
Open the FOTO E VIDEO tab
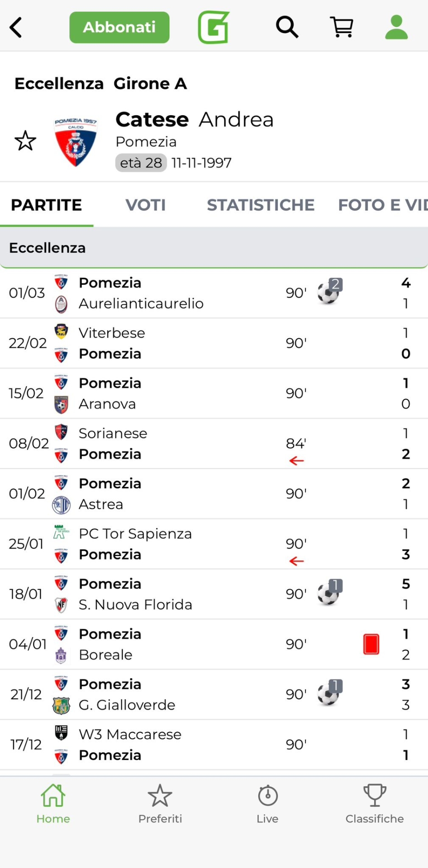click(x=382, y=205)
